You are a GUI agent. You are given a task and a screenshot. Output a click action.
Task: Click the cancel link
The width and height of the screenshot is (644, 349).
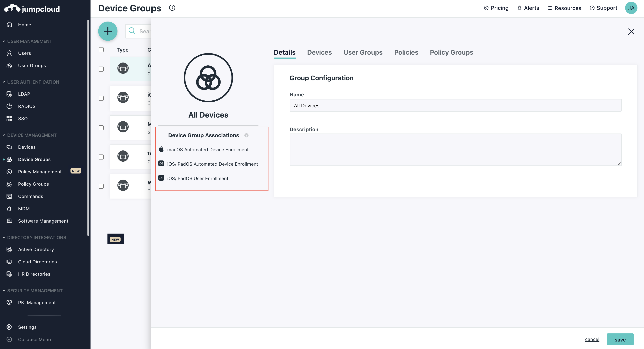point(592,339)
